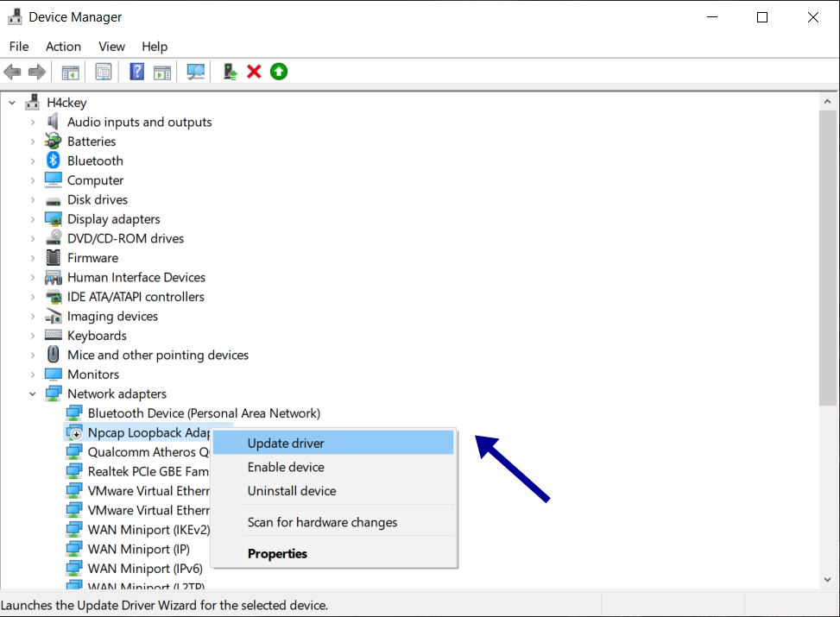Click the green Update driver software toolbar icon
Screen dimensions: 840x617
(x=278, y=71)
